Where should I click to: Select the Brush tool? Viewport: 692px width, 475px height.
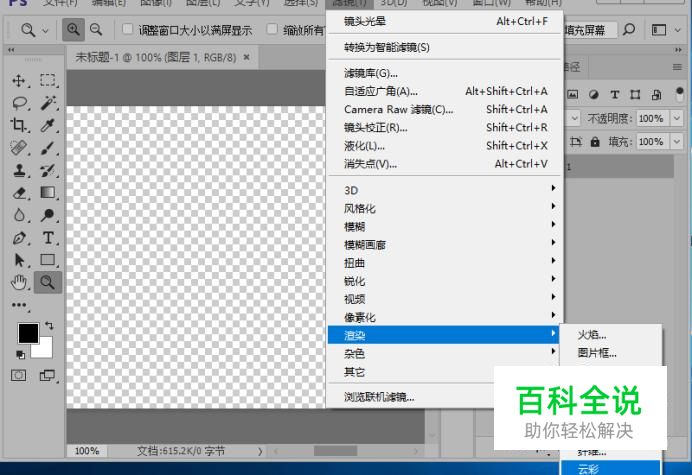[47, 147]
